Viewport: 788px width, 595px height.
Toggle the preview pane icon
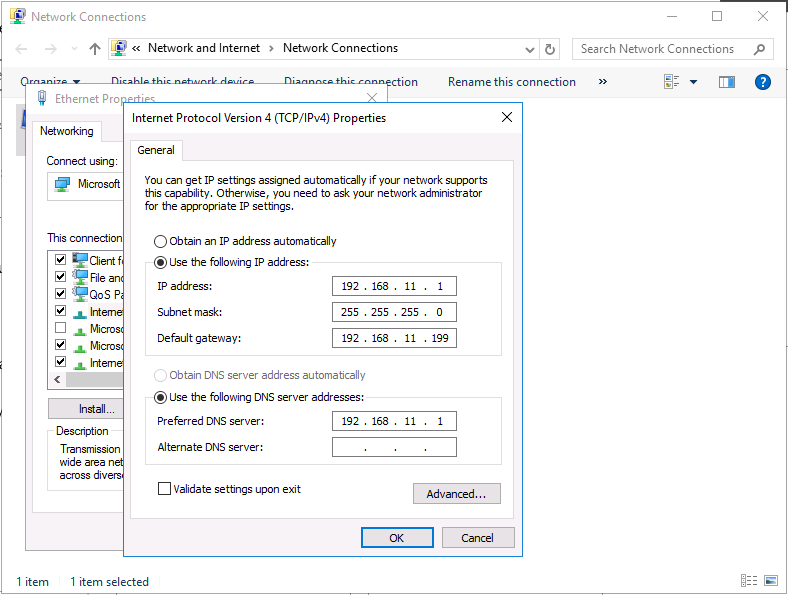[727, 82]
